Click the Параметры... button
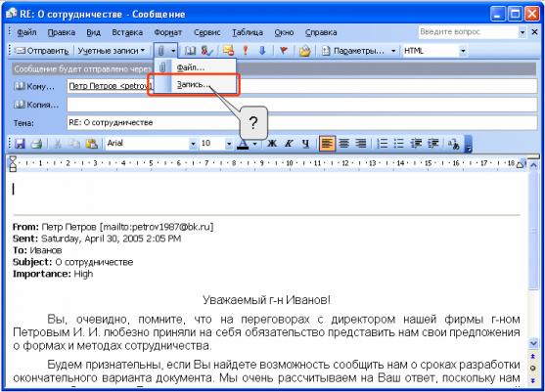 (353, 51)
